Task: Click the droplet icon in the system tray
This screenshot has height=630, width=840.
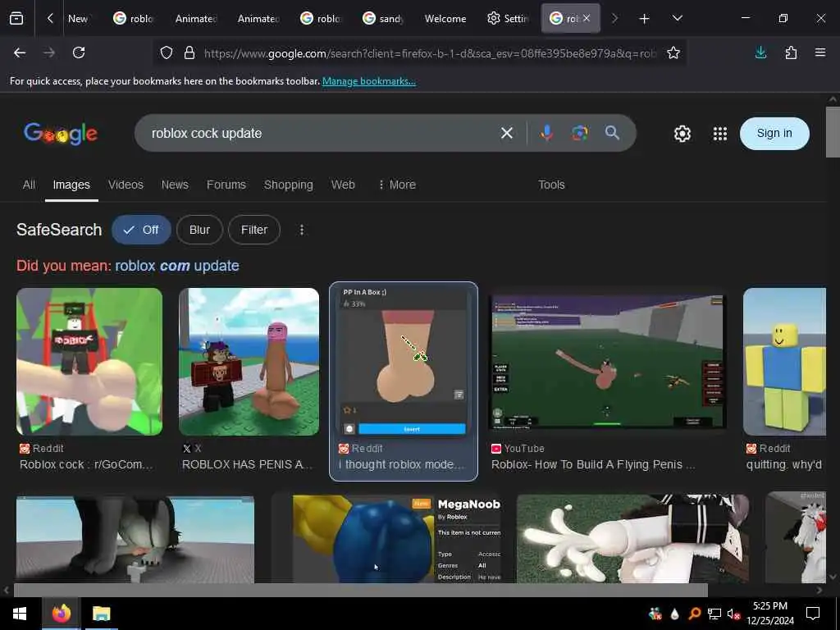Action: click(x=674, y=614)
